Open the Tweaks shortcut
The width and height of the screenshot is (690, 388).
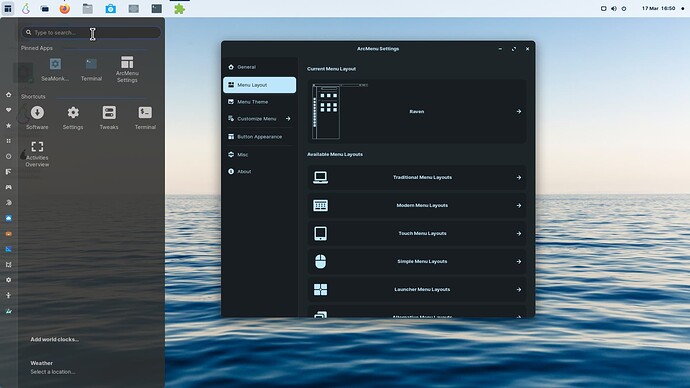pos(109,117)
